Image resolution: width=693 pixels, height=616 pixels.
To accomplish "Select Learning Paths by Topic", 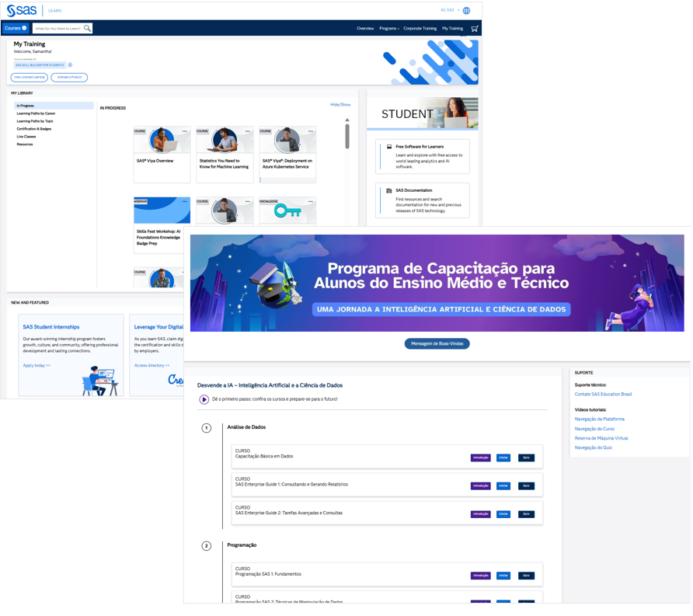I will tap(35, 121).
